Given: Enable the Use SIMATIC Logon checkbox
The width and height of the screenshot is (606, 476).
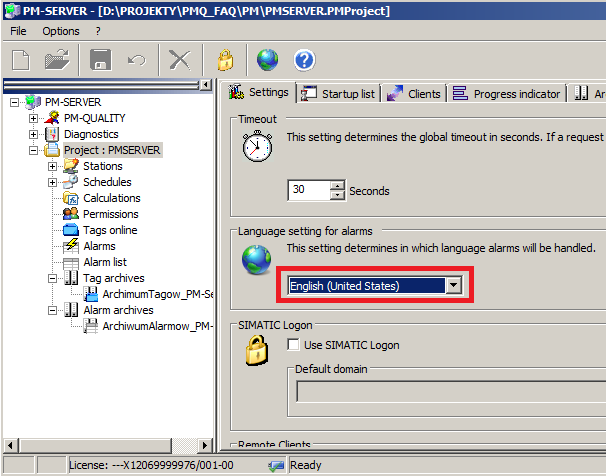Looking at the screenshot, I should tap(293, 345).
